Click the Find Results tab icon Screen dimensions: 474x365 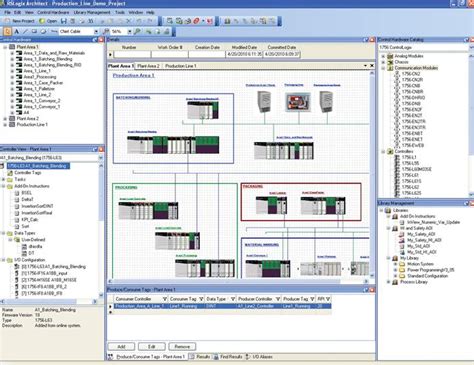click(x=216, y=357)
